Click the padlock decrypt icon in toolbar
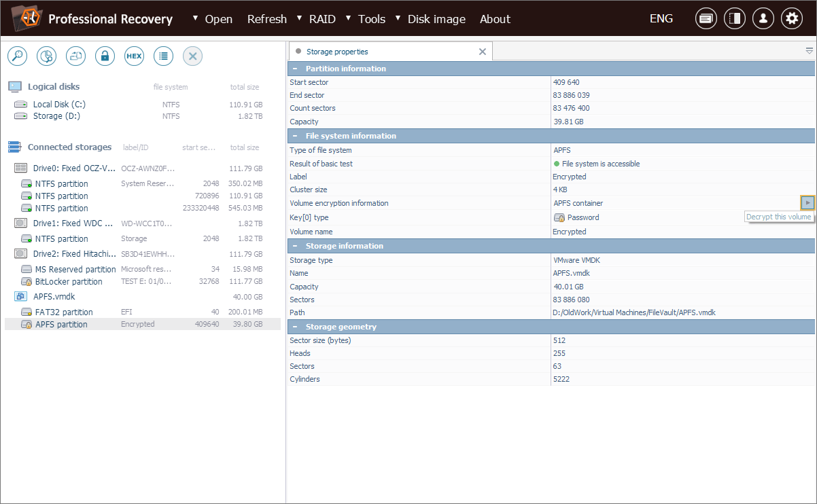817x504 pixels. click(x=105, y=56)
